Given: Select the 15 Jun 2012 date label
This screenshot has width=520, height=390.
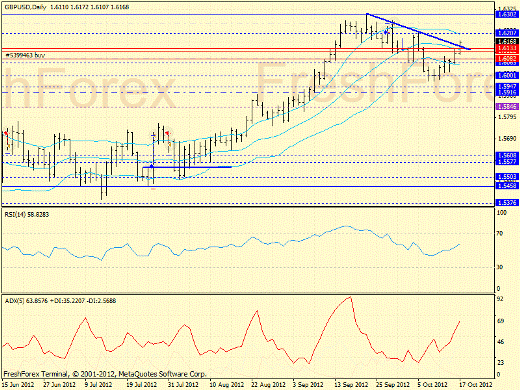Looking at the screenshot, I should (18, 384).
